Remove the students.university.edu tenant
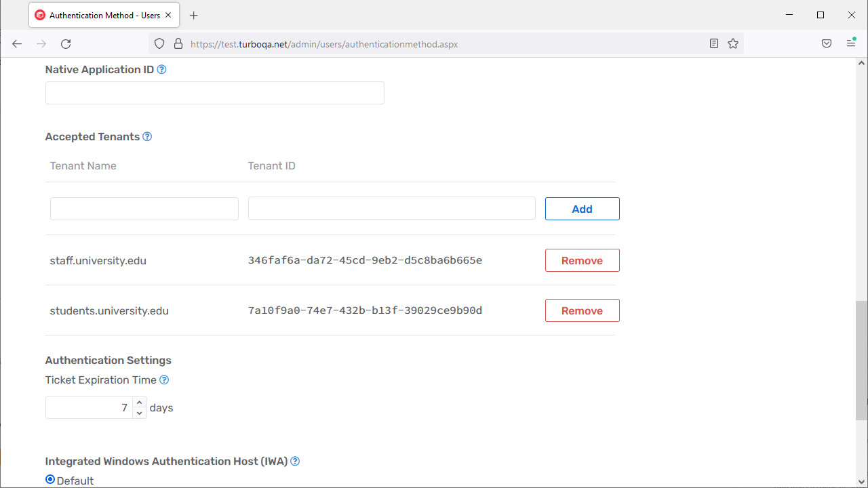The height and width of the screenshot is (488, 868). tap(582, 310)
